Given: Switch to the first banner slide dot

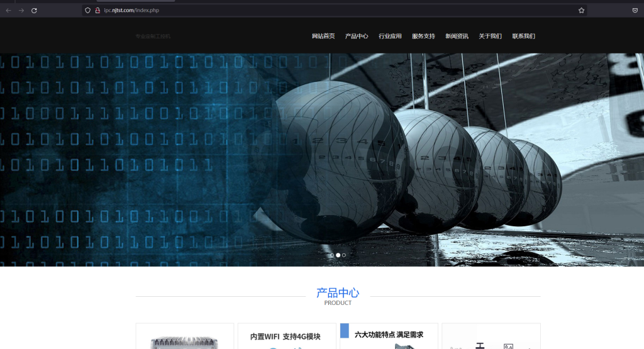Looking at the screenshot, I should tap(332, 255).
